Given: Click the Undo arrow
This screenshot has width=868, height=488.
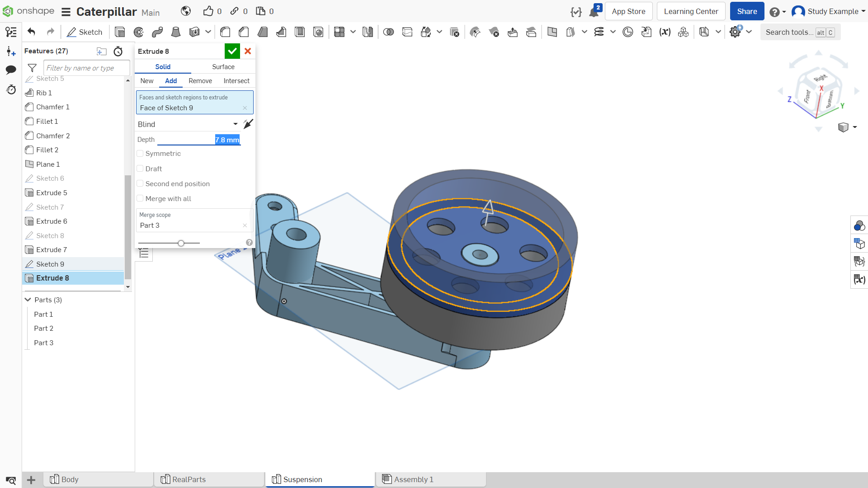Looking at the screenshot, I should pos(31,32).
